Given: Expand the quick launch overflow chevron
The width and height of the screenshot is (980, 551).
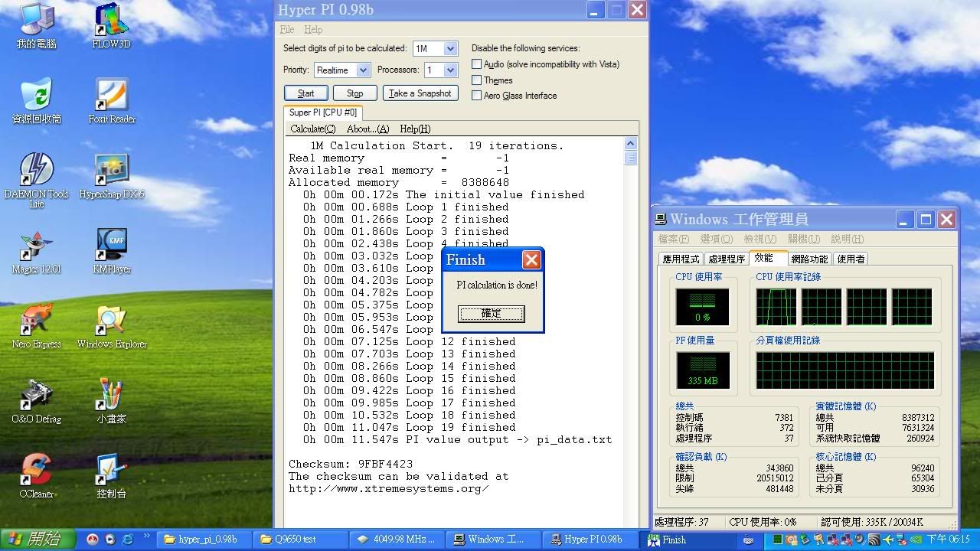Looking at the screenshot, I should point(146,538).
